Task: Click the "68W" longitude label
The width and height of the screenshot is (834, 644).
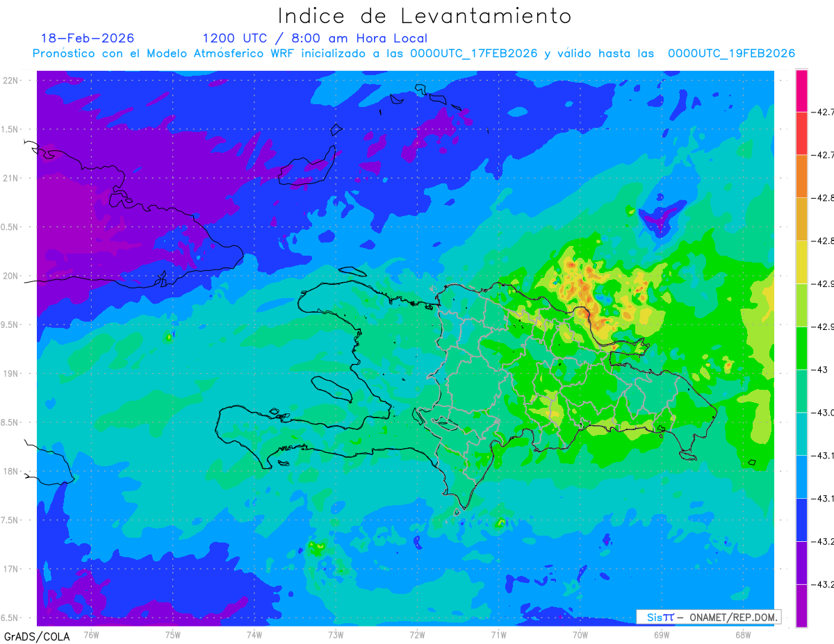Action: point(743,634)
